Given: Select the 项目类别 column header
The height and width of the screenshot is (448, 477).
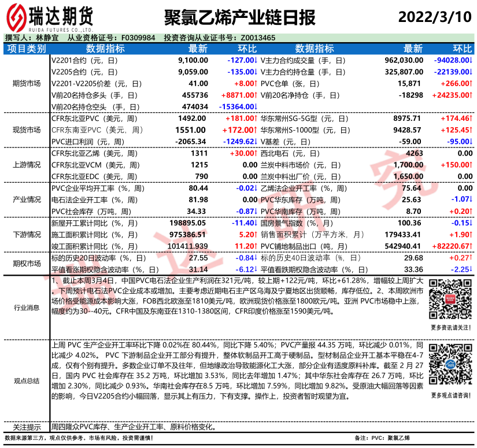Looking at the screenshot, I should (27, 49).
